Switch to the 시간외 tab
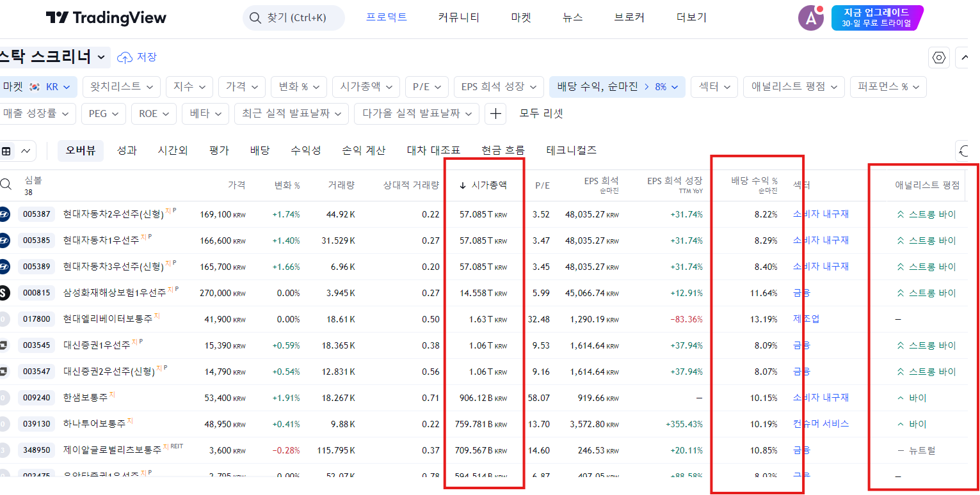The height and width of the screenshot is (495, 980). tap(173, 151)
